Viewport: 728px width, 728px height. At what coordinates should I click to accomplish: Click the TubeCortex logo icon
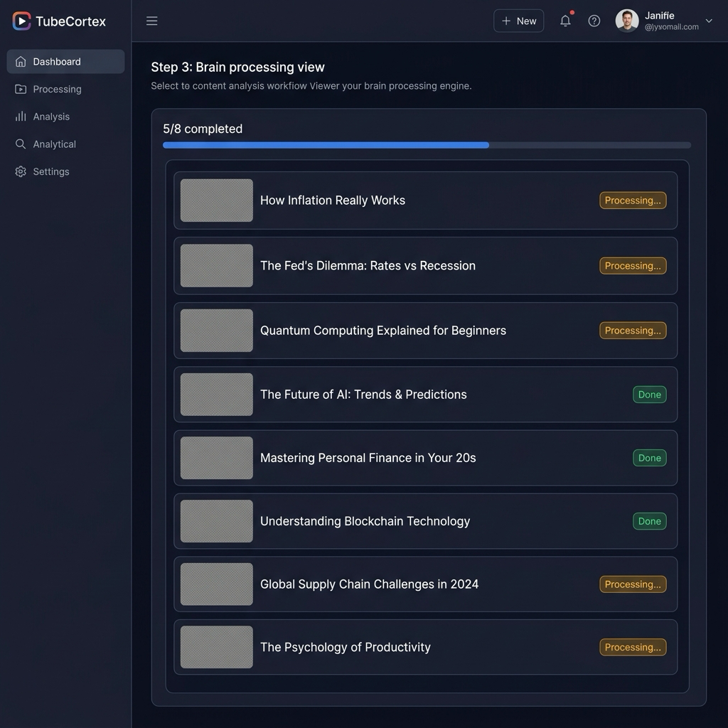point(21,21)
